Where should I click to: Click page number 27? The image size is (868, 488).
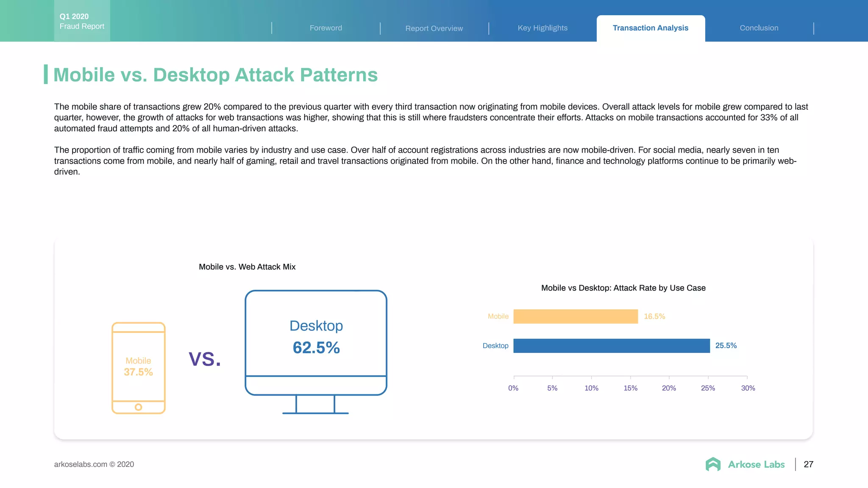[808, 464]
